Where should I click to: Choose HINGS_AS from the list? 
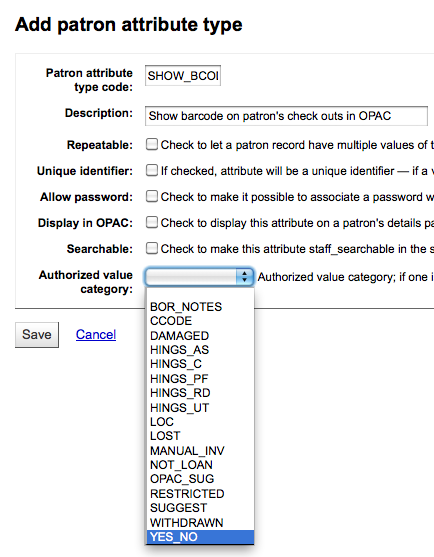[200, 350]
